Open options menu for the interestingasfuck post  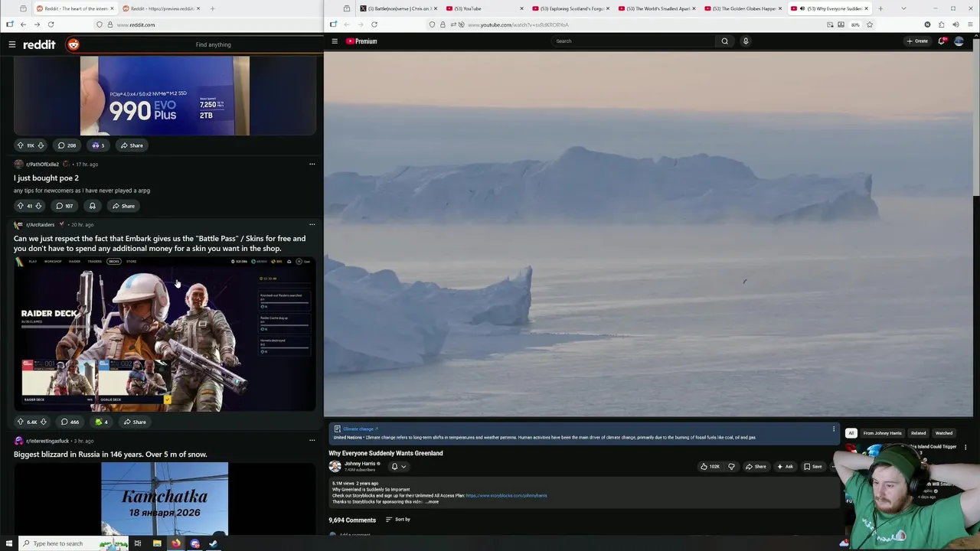pos(312,440)
